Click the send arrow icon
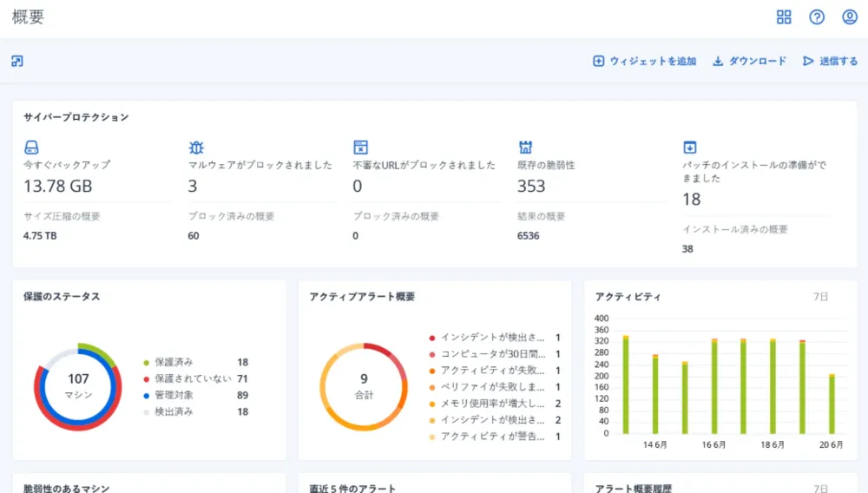This screenshot has width=868, height=493. tap(808, 61)
